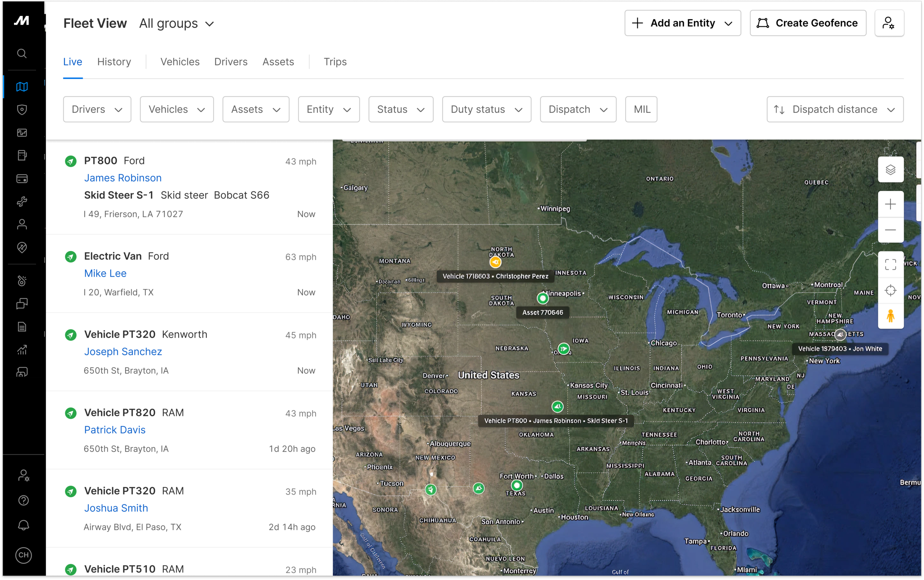Open admin user settings in sidebar

pos(23,476)
